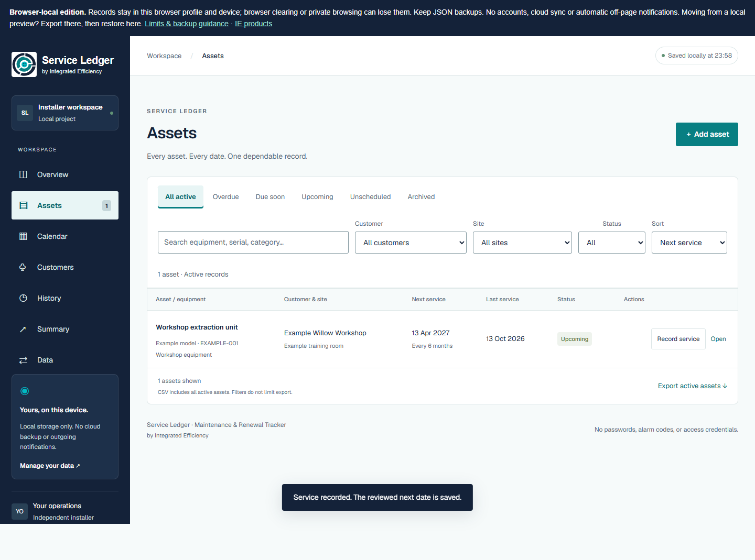Image resolution: width=755 pixels, height=560 pixels.
Task: Click the Customers sidebar icon
Action: click(x=23, y=267)
